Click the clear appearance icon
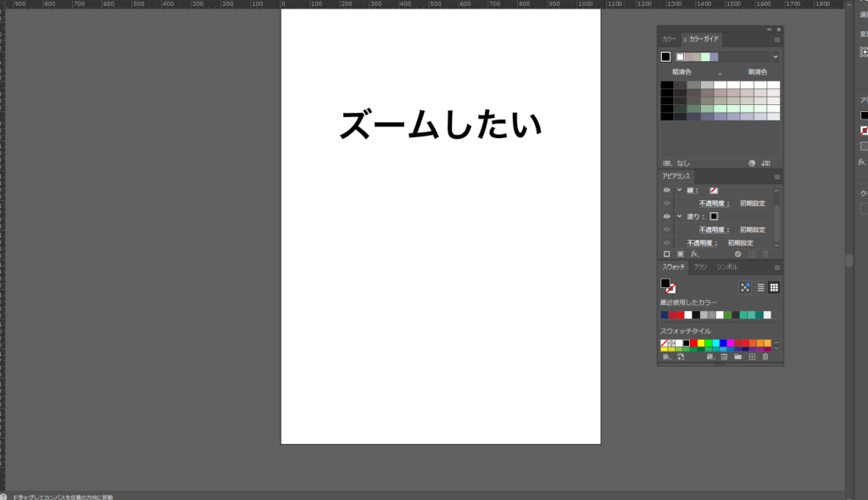This screenshot has width=868, height=500. (x=738, y=253)
